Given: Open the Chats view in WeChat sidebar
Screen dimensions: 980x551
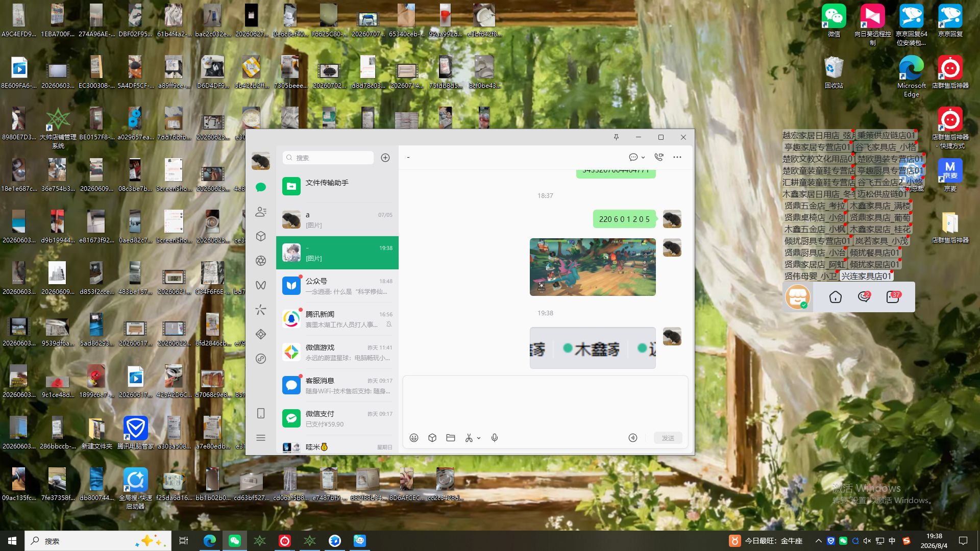Looking at the screenshot, I should [261, 187].
